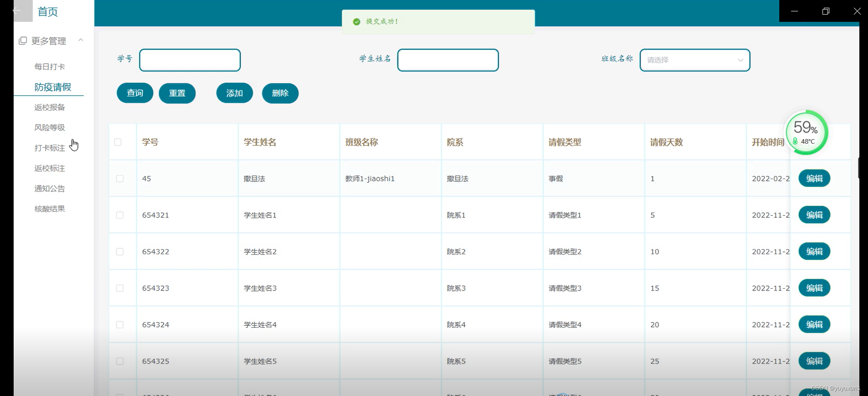This screenshot has height=396, width=868.
Task: Select 防疫请假 menu item
Action: click(53, 87)
